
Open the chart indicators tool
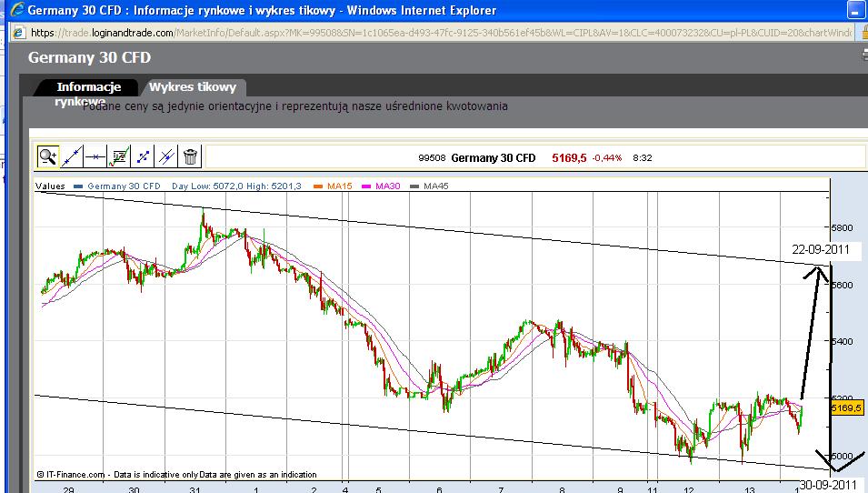pyautogui.click(x=119, y=156)
